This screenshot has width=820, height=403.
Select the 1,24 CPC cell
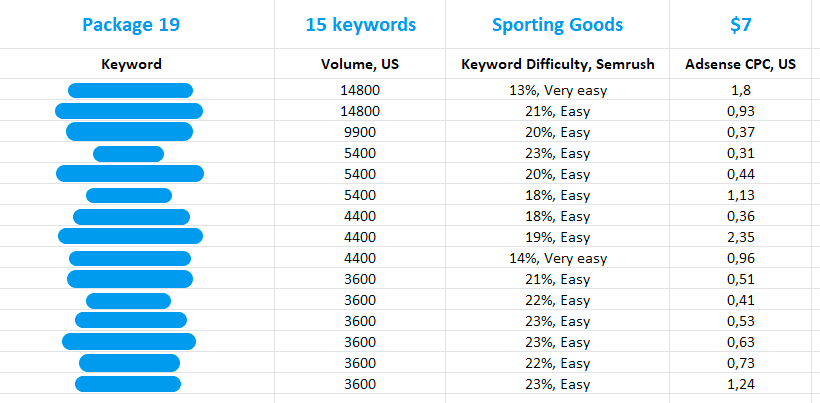(741, 383)
